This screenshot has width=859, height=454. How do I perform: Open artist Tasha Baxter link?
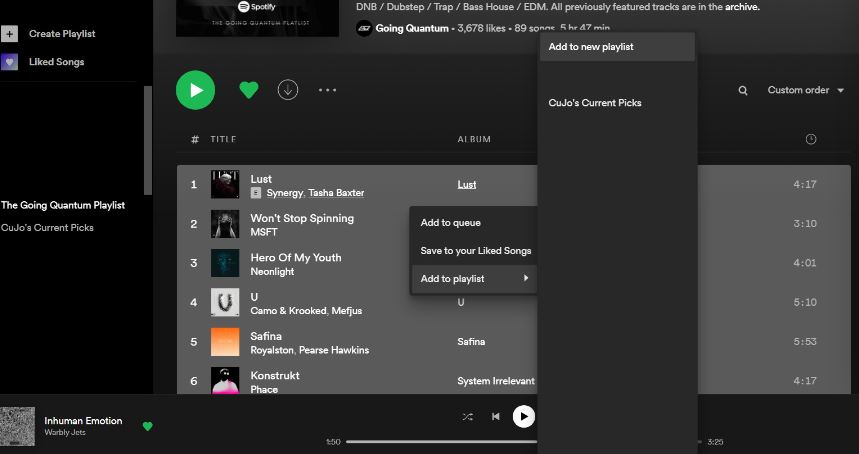pos(336,193)
